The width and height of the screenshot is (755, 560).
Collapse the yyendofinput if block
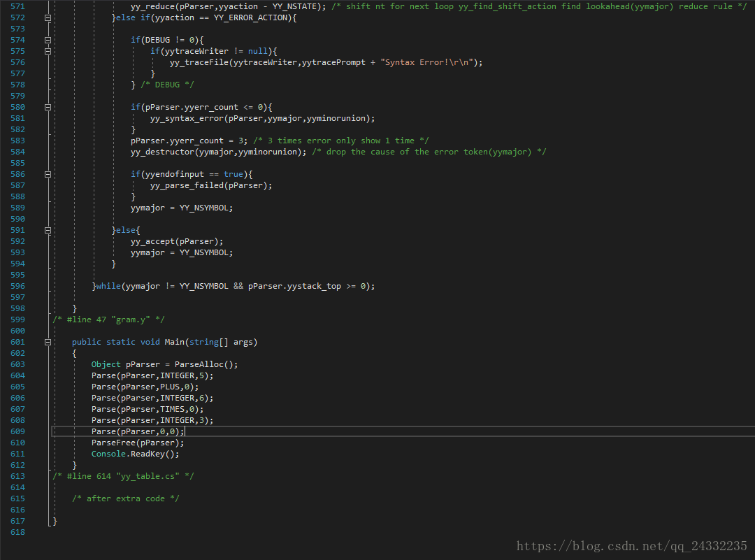(x=48, y=174)
